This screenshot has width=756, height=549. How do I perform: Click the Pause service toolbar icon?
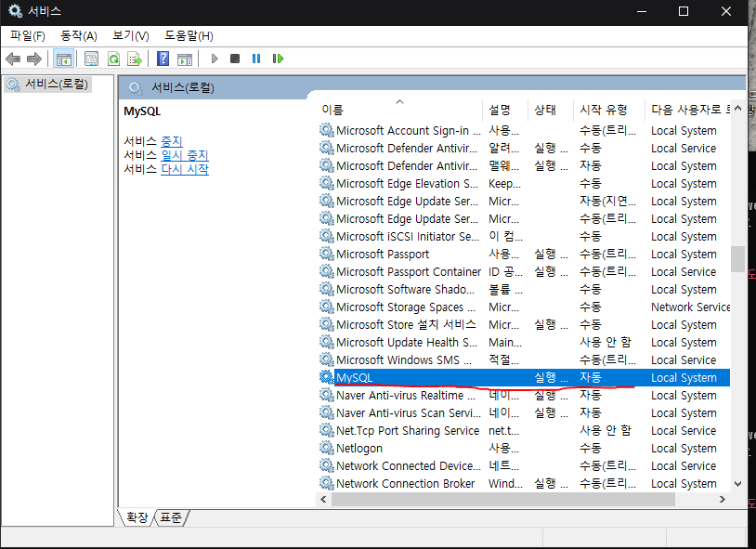[256, 59]
